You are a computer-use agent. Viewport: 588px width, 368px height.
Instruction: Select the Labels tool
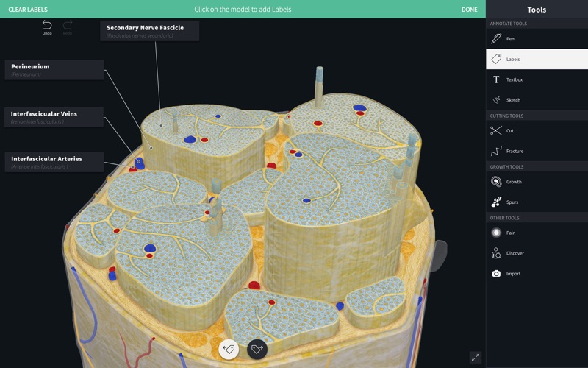(537, 59)
